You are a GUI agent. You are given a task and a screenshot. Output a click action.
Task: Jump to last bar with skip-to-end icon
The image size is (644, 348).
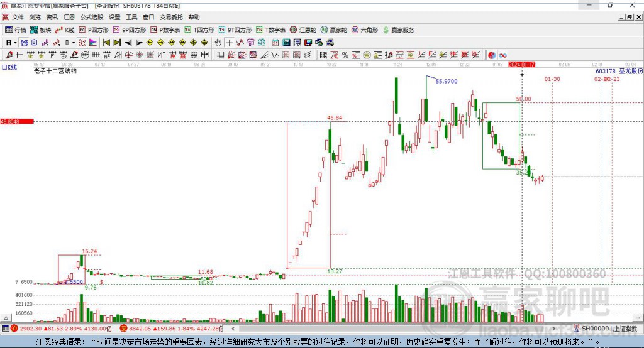117,43
